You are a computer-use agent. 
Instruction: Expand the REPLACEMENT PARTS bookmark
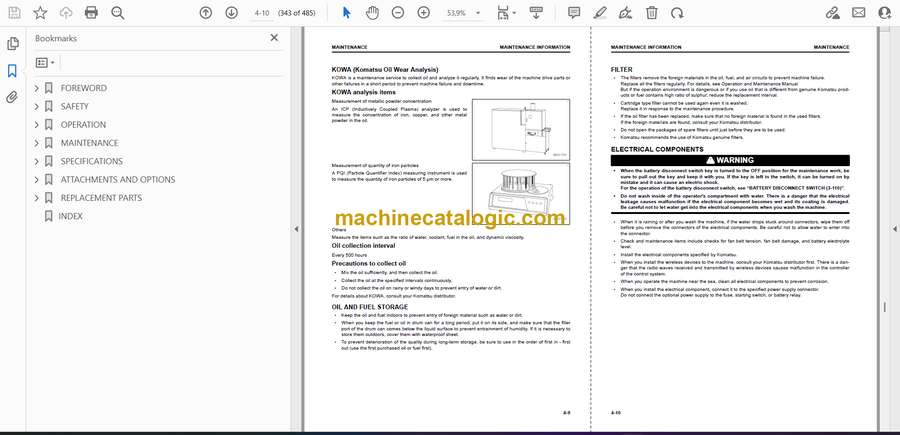(x=37, y=198)
